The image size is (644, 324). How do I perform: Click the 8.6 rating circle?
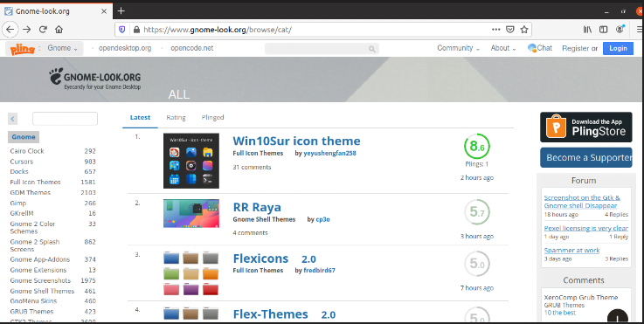[476, 146]
